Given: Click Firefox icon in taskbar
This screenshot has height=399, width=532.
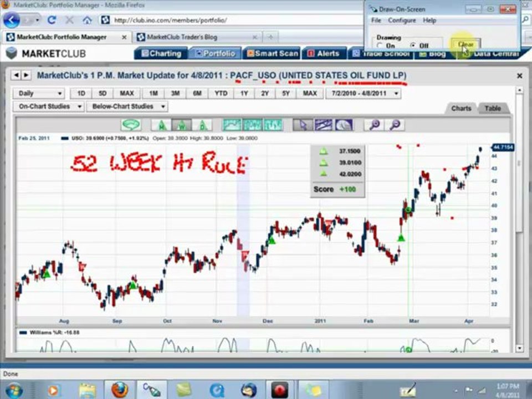Looking at the screenshot, I should coord(120,390).
